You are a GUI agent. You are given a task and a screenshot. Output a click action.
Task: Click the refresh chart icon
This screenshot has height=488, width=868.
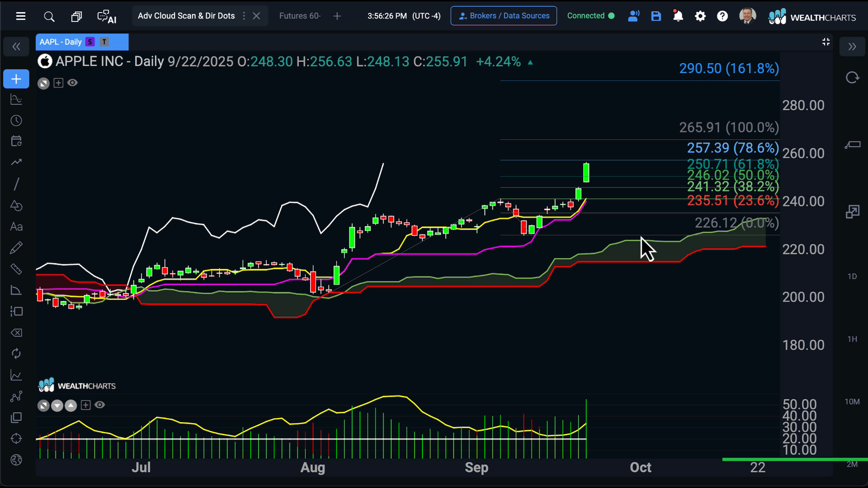pyautogui.click(x=852, y=78)
